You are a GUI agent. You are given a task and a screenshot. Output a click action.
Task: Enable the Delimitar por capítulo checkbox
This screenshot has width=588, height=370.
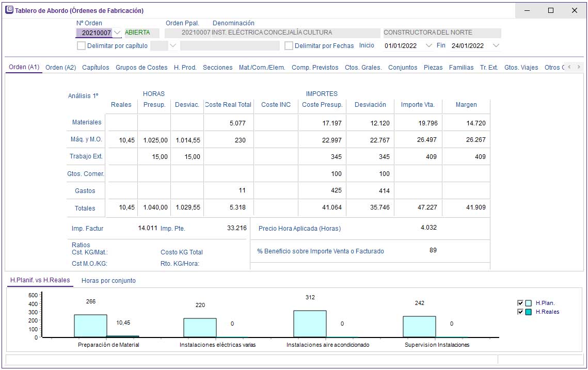point(81,45)
